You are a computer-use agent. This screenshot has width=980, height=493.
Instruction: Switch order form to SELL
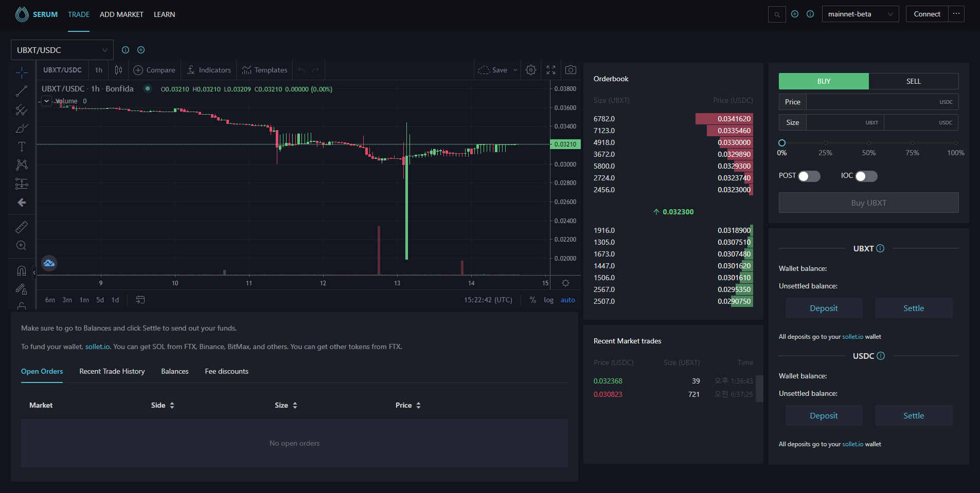[914, 81]
